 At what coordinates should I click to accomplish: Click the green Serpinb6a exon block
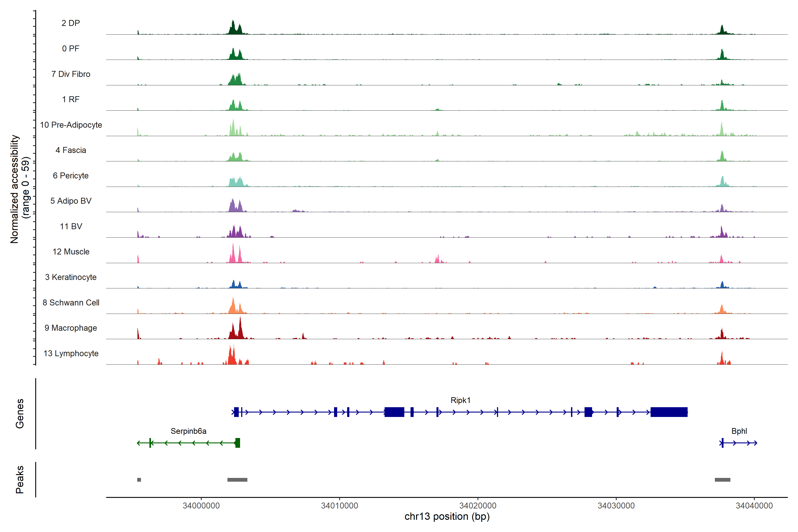click(x=237, y=443)
